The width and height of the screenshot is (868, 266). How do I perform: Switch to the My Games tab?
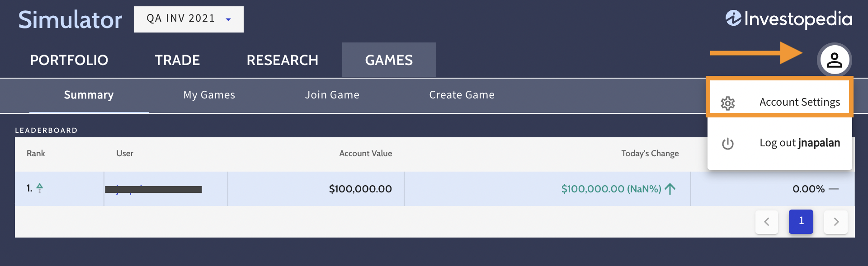[x=209, y=95]
